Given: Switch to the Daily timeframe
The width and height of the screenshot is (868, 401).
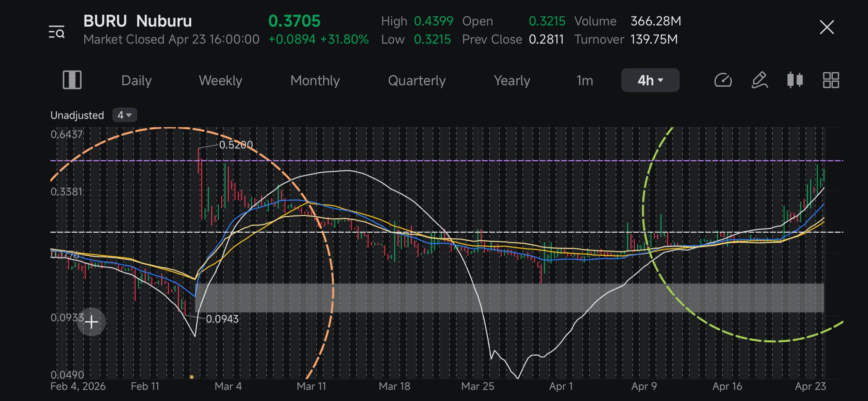Looking at the screenshot, I should [x=136, y=81].
